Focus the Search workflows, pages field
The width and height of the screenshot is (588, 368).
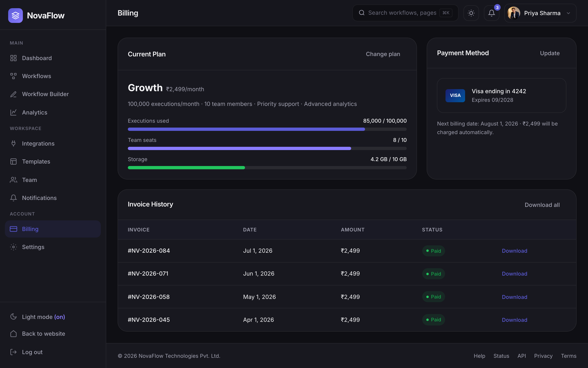coord(405,13)
